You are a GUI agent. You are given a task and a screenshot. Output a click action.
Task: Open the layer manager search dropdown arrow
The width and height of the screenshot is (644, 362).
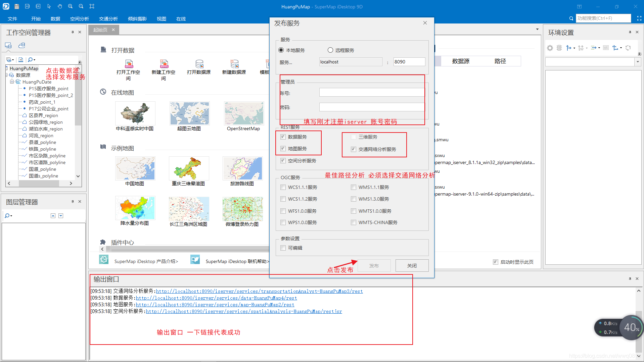click(11, 216)
